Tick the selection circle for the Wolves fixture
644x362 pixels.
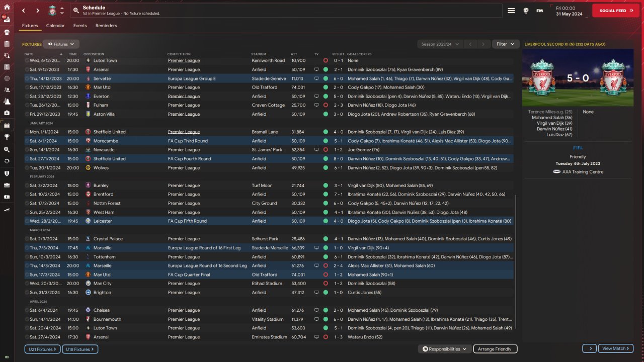(x=27, y=168)
